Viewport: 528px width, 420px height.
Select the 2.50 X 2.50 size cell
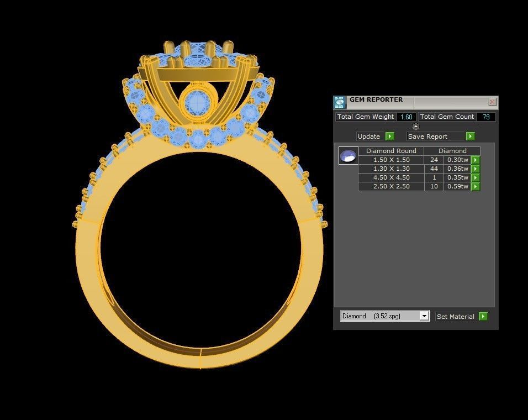coord(391,186)
